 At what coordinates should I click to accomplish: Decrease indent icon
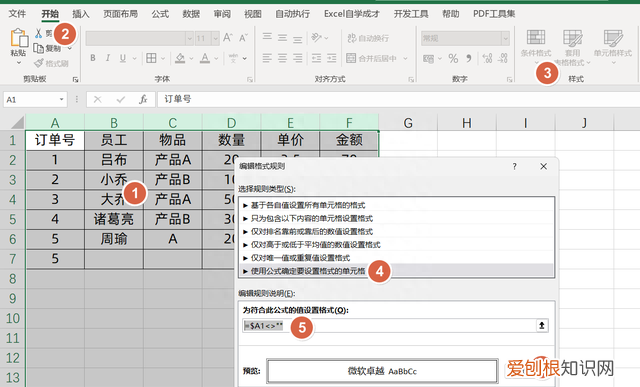click(x=316, y=58)
